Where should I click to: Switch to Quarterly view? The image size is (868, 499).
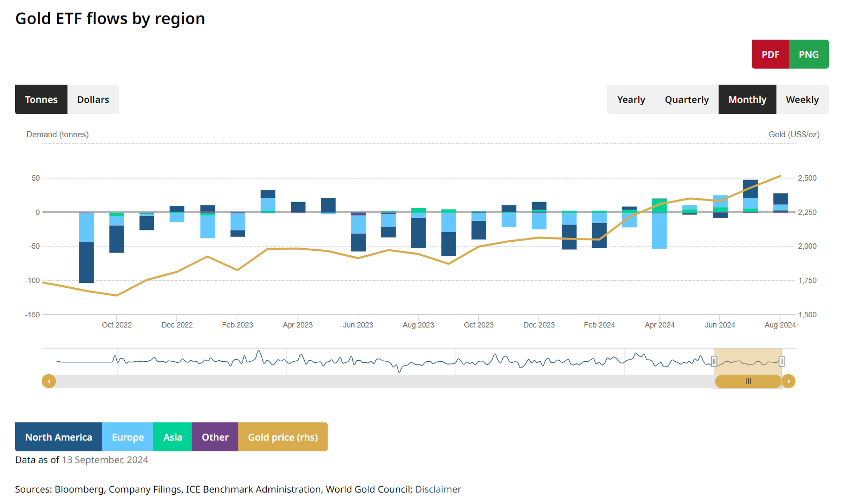point(686,100)
